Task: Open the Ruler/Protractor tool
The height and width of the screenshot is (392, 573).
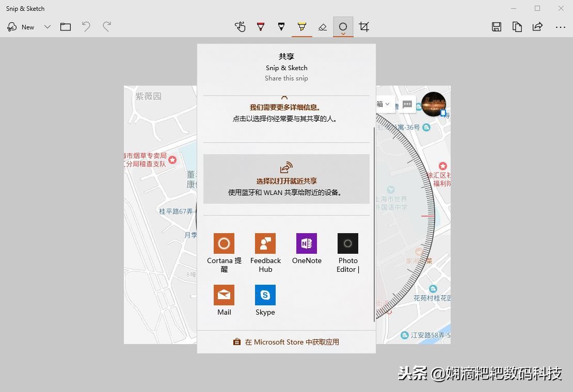Action: tap(343, 27)
